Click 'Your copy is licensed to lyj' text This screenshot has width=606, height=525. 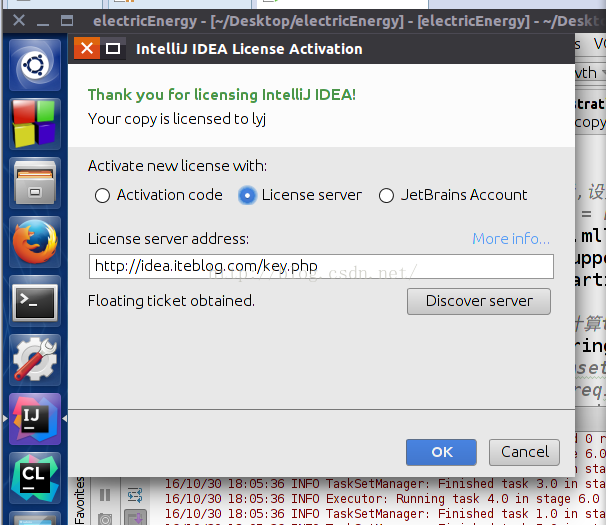(177, 119)
